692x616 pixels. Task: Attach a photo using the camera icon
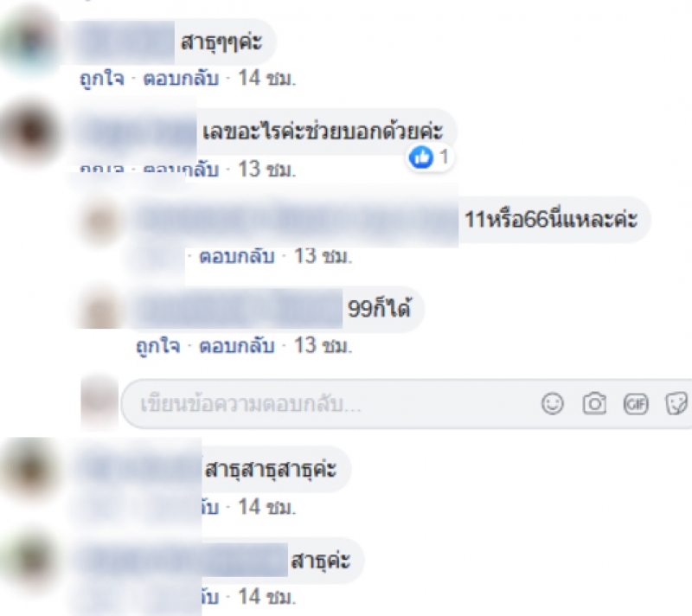point(594,403)
